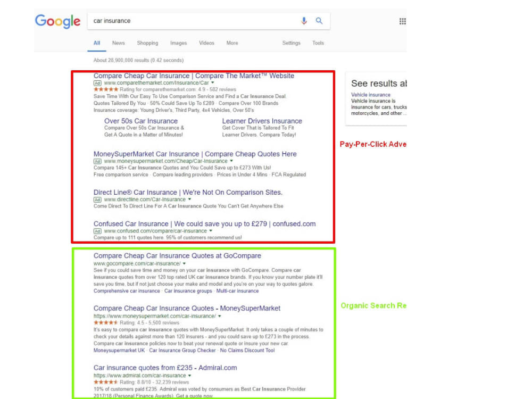This screenshot has width=532, height=399.
Task: Click the magnifying glass search icon
Action: point(319,21)
